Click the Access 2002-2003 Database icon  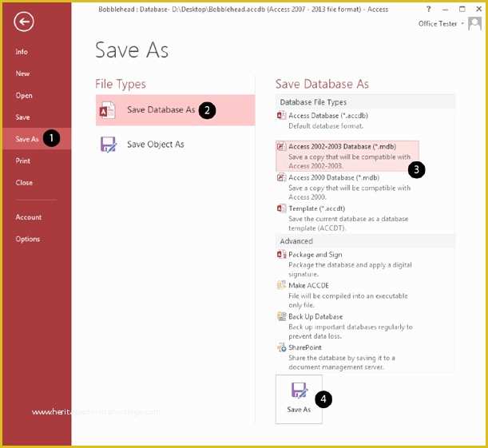pyautogui.click(x=281, y=146)
